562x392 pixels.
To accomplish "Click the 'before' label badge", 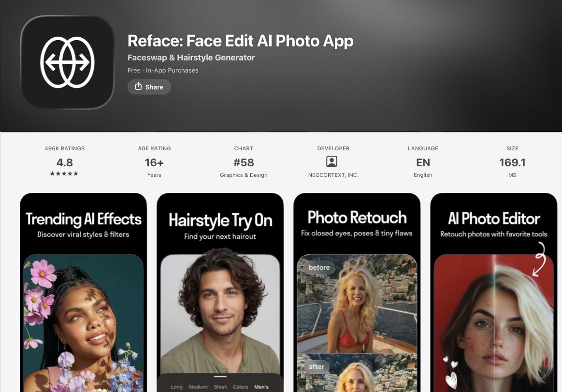I will (319, 268).
